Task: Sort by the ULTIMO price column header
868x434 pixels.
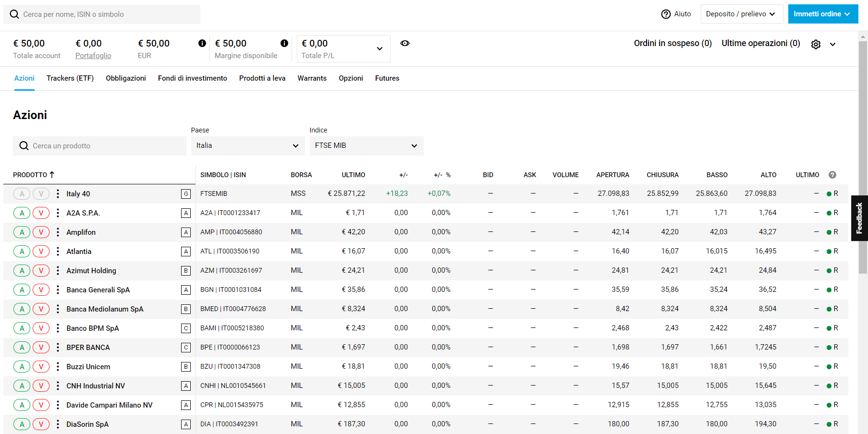Action: [x=353, y=175]
